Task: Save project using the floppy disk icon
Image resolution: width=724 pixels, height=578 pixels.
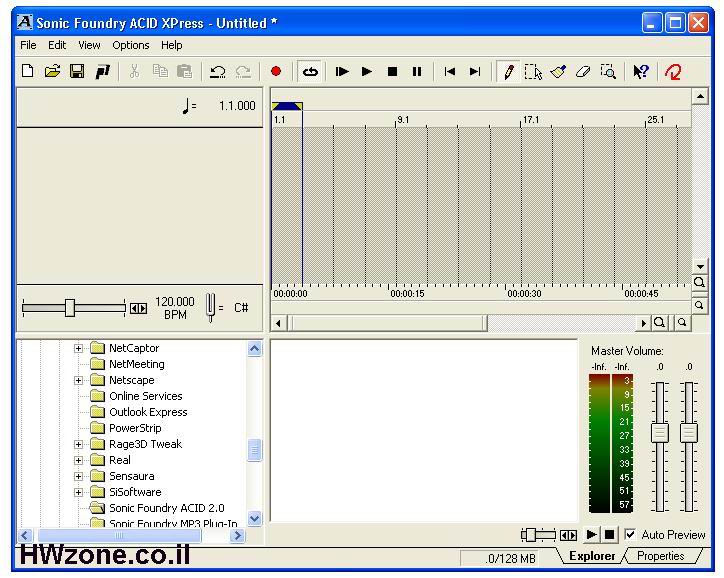Action: point(77,72)
